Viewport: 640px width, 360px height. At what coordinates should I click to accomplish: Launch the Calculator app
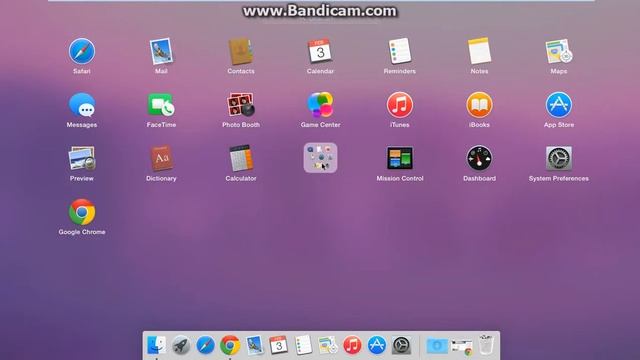click(x=241, y=158)
